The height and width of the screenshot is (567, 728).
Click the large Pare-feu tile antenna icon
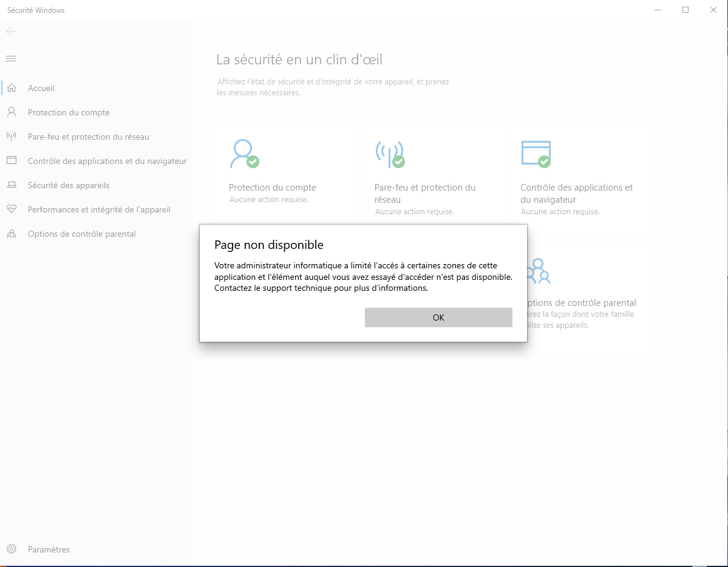(x=390, y=154)
